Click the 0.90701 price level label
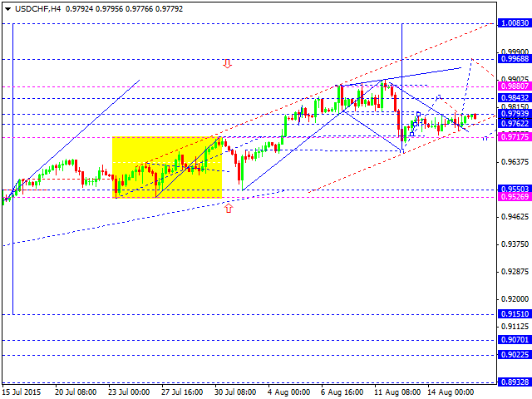532x399 pixels. pyautogui.click(x=514, y=340)
